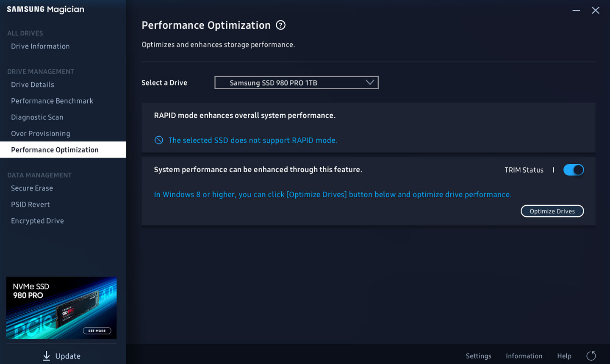Open Settings in the footer

[x=479, y=356]
